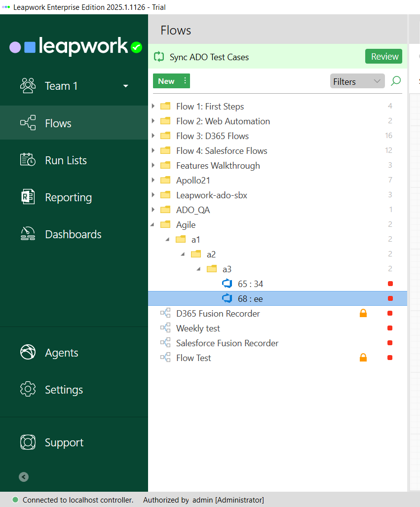Collapse the sidebar using the arrow button
The width and height of the screenshot is (420, 507).
tap(23, 476)
